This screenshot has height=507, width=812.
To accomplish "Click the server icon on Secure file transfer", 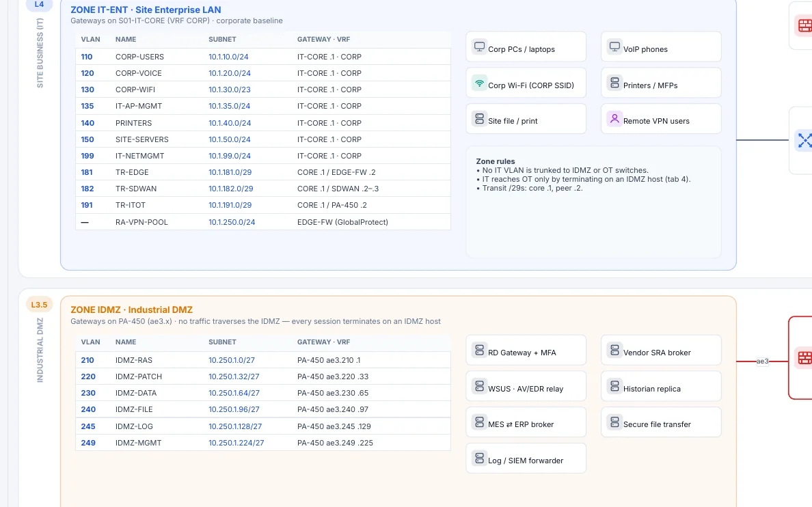I will pyautogui.click(x=614, y=422).
